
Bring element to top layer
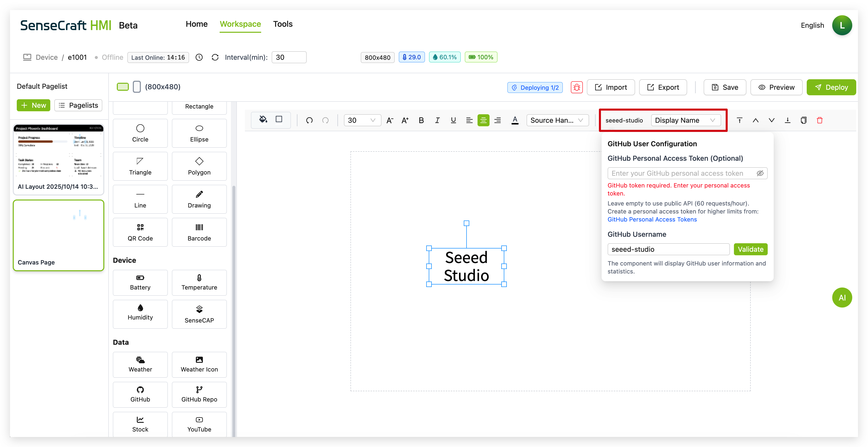(739, 120)
